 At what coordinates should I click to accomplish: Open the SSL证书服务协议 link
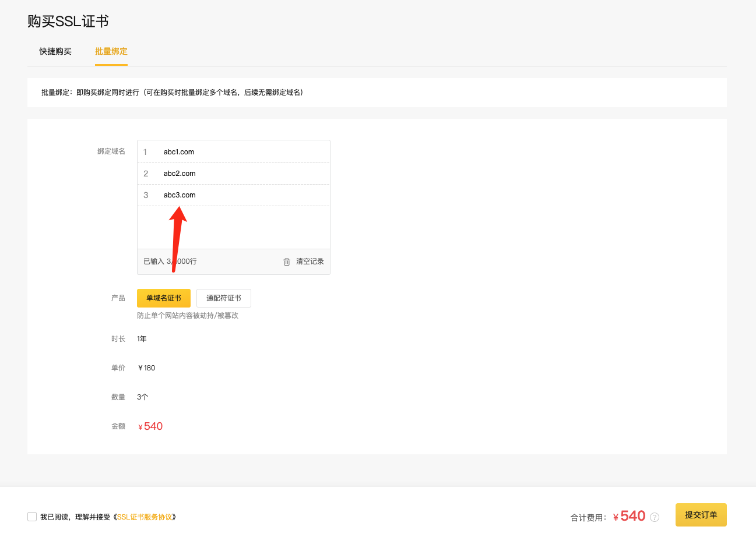tap(145, 517)
